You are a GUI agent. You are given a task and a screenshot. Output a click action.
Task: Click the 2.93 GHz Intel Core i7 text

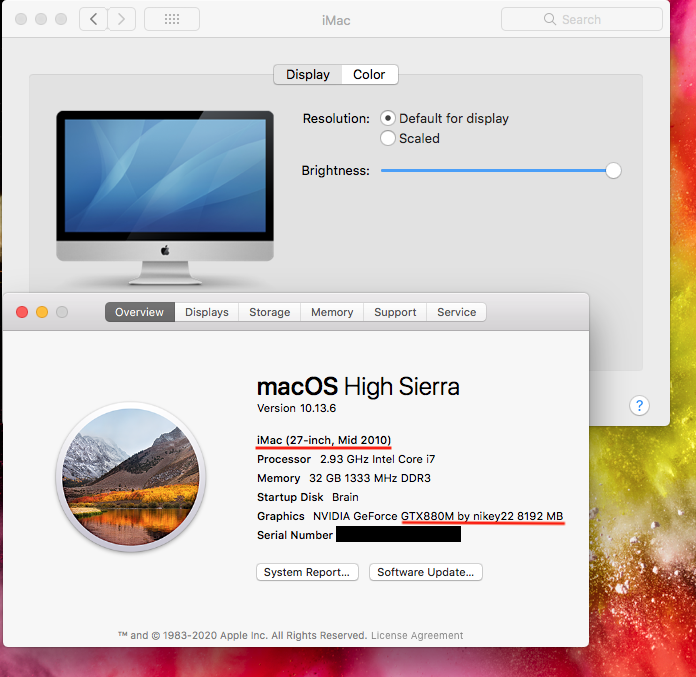coord(377,459)
